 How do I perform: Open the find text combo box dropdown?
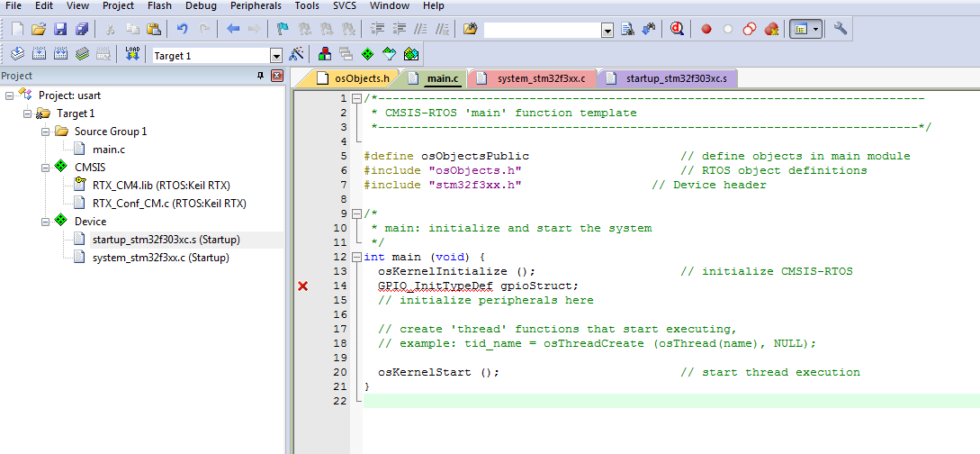[607, 30]
